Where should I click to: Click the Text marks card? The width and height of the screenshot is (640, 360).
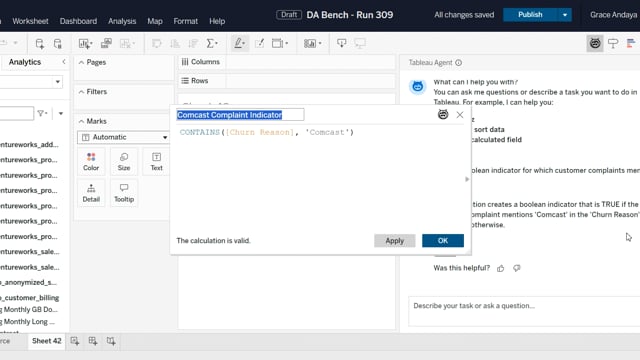click(156, 162)
